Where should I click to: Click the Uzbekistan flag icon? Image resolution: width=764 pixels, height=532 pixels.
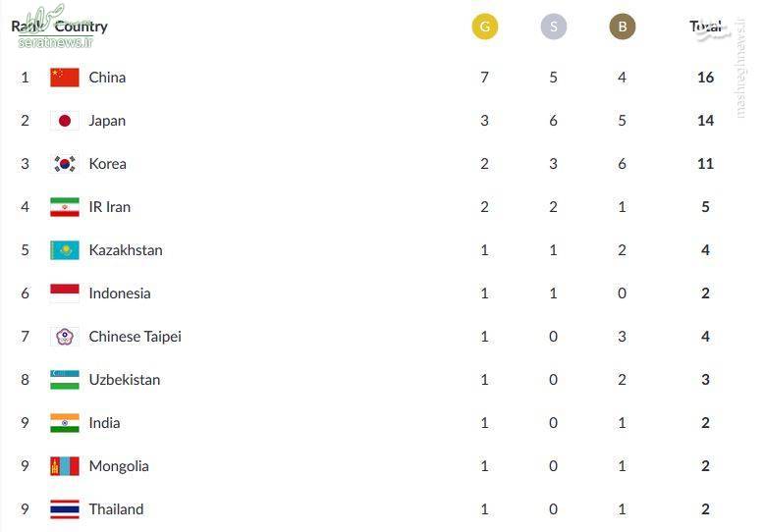(x=64, y=380)
